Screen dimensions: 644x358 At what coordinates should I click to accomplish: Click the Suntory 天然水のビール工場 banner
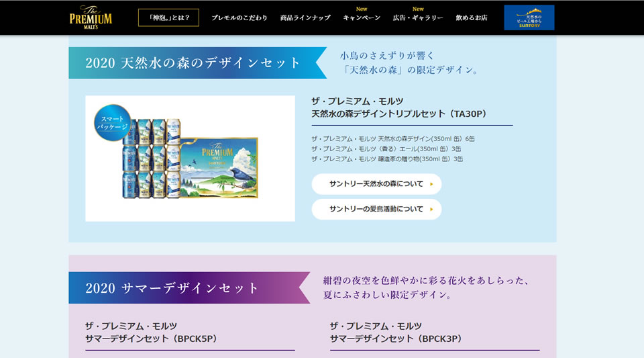pos(529,17)
